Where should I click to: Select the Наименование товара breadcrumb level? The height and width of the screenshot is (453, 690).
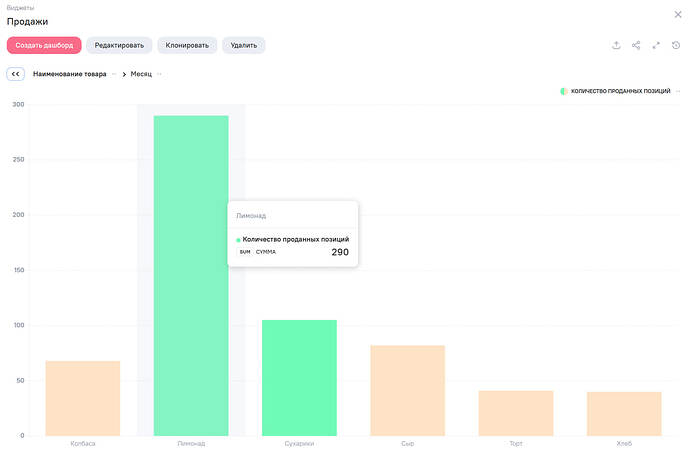pyautogui.click(x=70, y=74)
